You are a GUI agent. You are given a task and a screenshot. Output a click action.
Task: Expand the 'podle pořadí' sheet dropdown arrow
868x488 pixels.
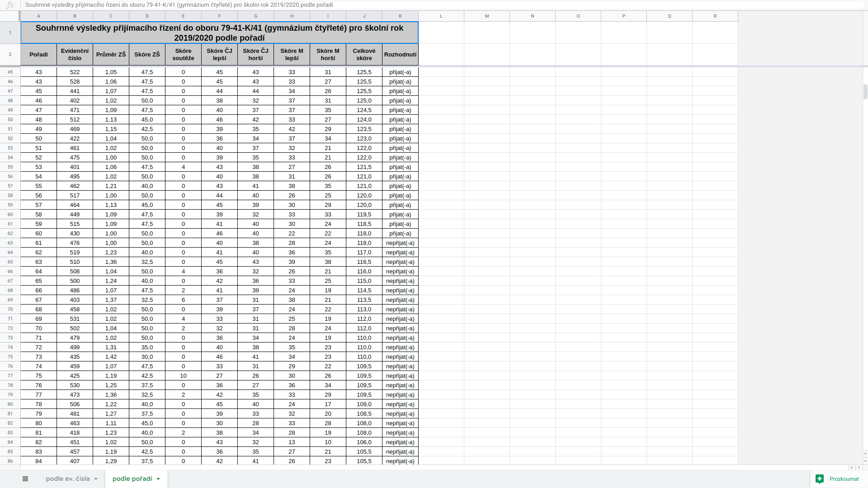point(158,479)
